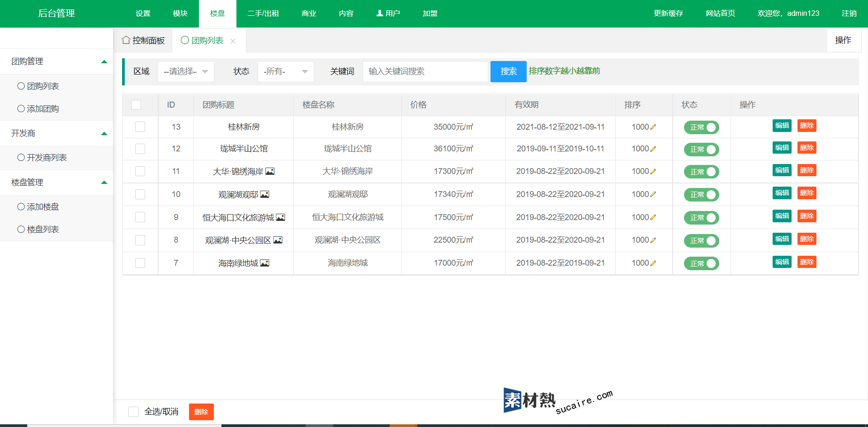Click the pencil edit icon in row 13
Viewport: 868px width, 427px height.
(653, 127)
